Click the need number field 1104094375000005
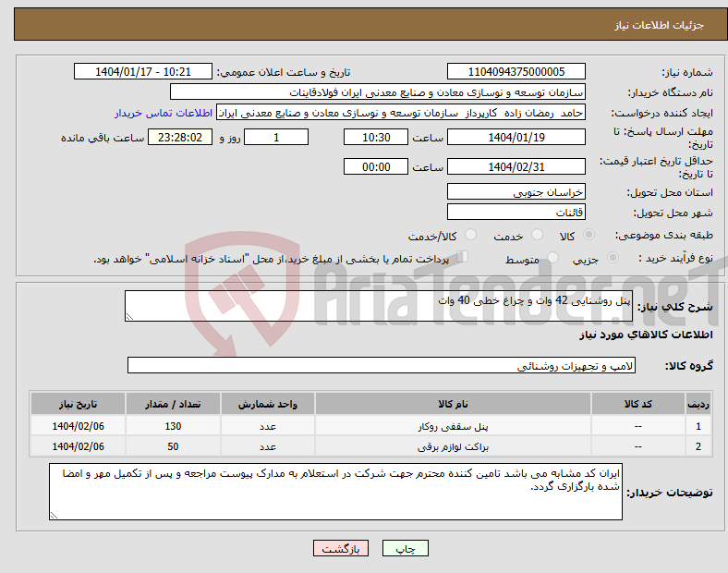 (516, 71)
